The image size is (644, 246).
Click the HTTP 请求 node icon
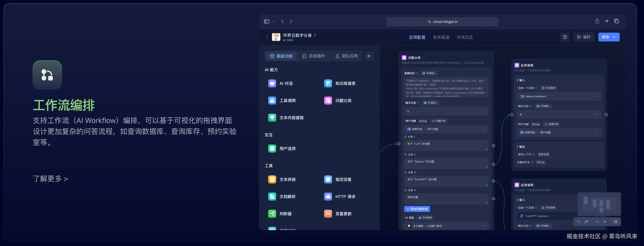click(x=328, y=196)
